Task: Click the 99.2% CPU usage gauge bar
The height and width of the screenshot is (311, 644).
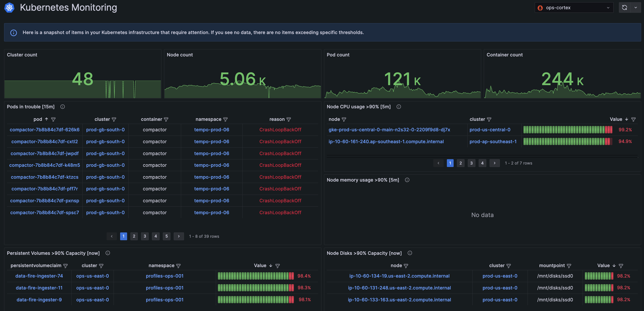Action: [x=567, y=130]
